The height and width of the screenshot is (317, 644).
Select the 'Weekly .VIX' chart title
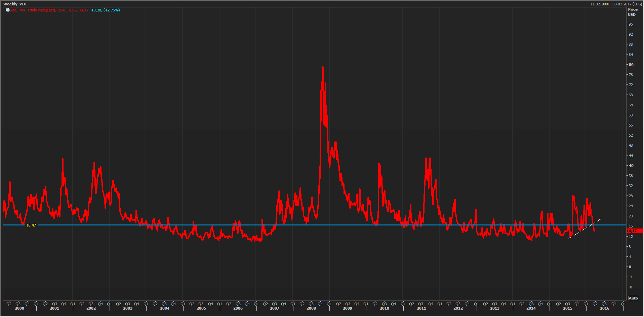point(14,4)
